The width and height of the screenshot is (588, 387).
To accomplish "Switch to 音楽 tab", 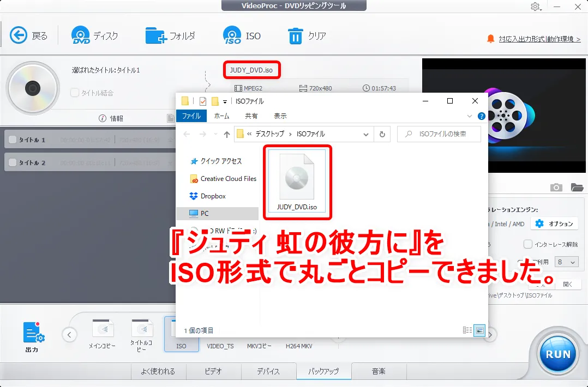I will pyautogui.click(x=379, y=371).
